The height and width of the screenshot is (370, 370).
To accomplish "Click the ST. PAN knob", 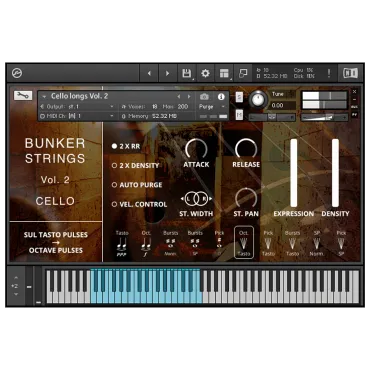I will 246,198.
